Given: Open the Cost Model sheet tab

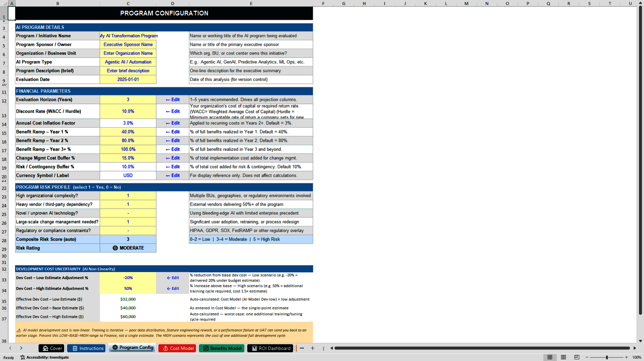Looking at the screenshot, I should pos(177,348).
